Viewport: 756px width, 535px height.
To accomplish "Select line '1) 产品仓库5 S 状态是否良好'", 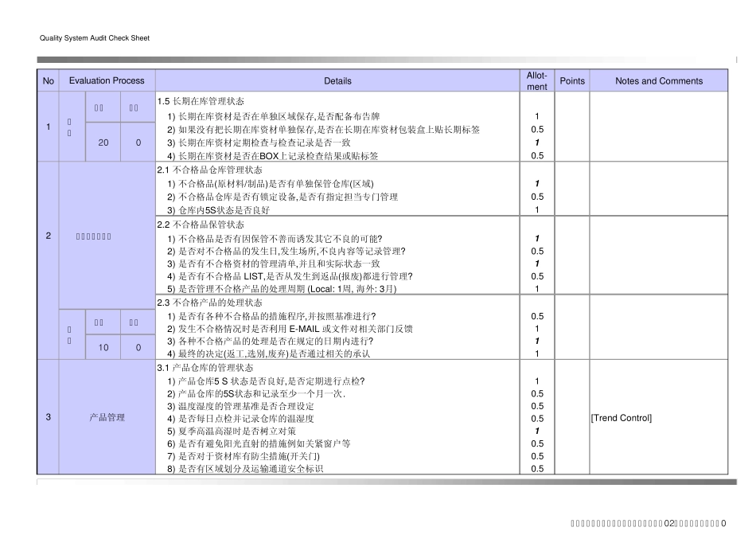I will click(x=266, y=381).
